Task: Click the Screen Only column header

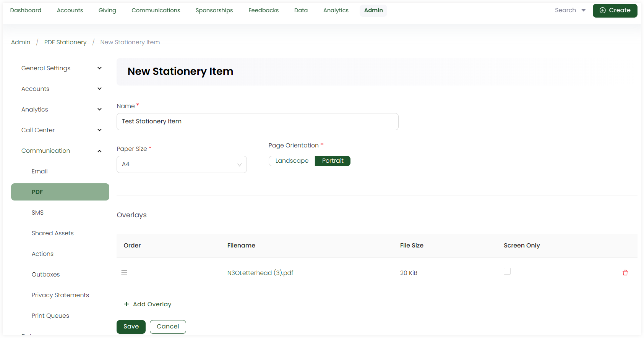Action: pos(522,246)
